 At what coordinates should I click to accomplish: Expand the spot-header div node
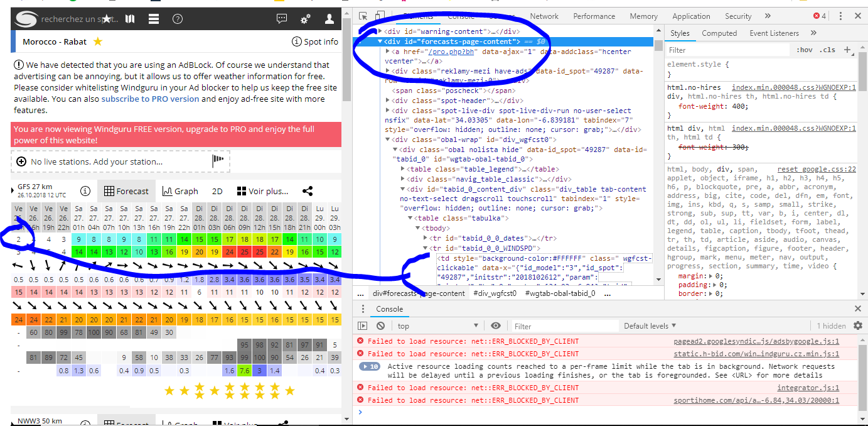(x=387, y=101)
